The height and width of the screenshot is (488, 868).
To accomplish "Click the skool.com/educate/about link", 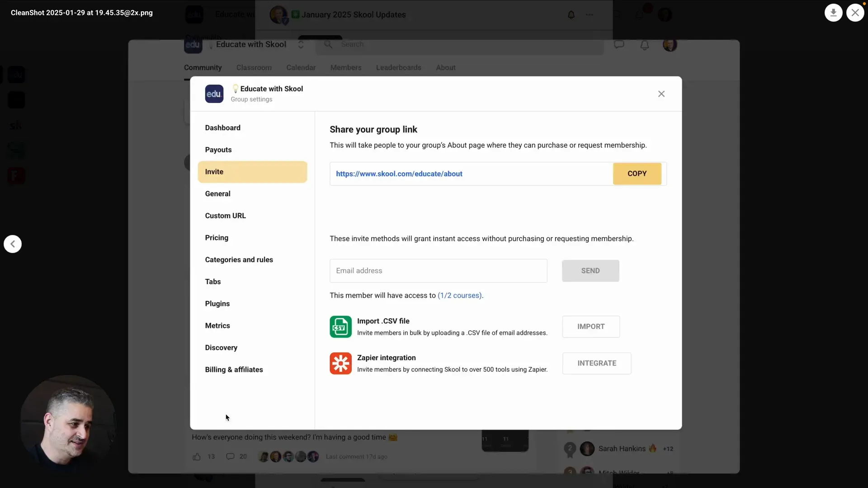I will 399,174.
